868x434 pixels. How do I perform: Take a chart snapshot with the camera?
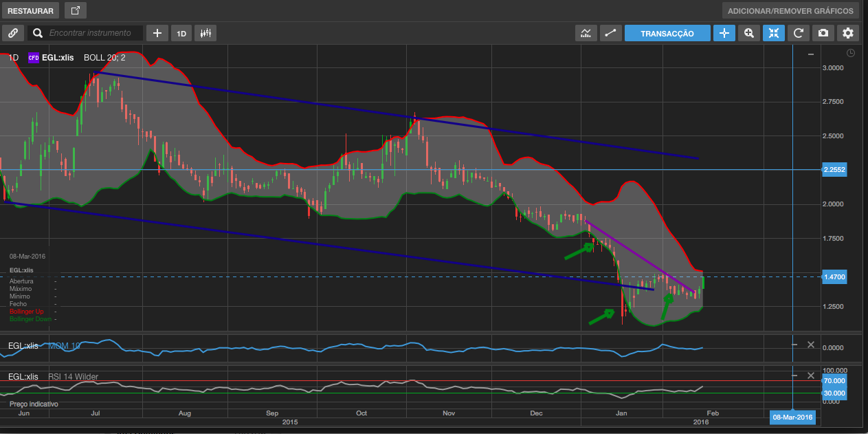823,33
